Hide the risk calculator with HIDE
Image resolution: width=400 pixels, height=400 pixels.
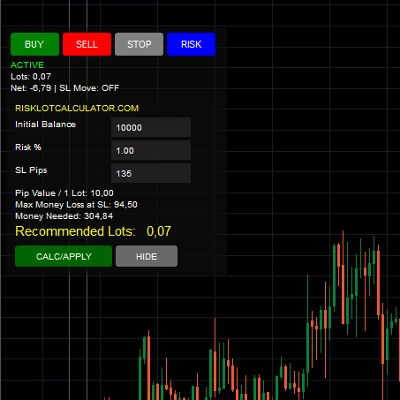(147, 256)
